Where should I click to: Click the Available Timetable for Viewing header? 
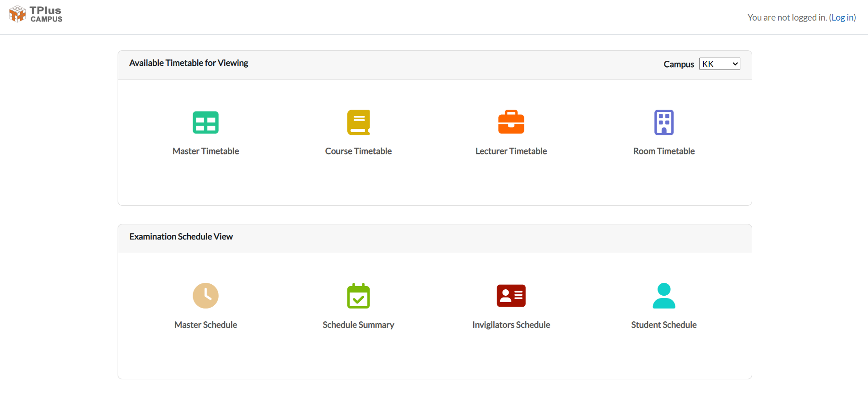click(x=189, y=63)
